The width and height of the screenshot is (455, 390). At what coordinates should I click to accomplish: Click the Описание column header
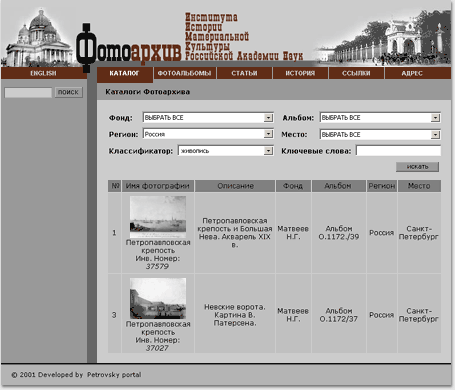pos(235,186)
